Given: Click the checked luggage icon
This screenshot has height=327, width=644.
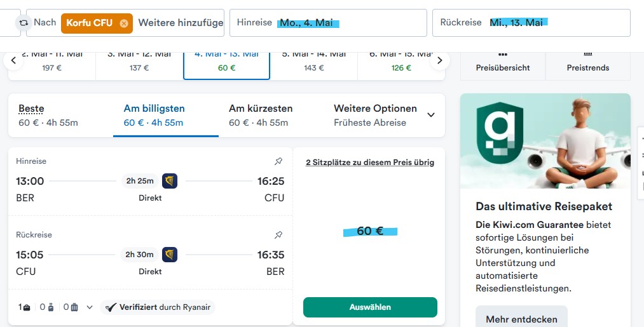Looking at the screenshot, I should [74, 307].
